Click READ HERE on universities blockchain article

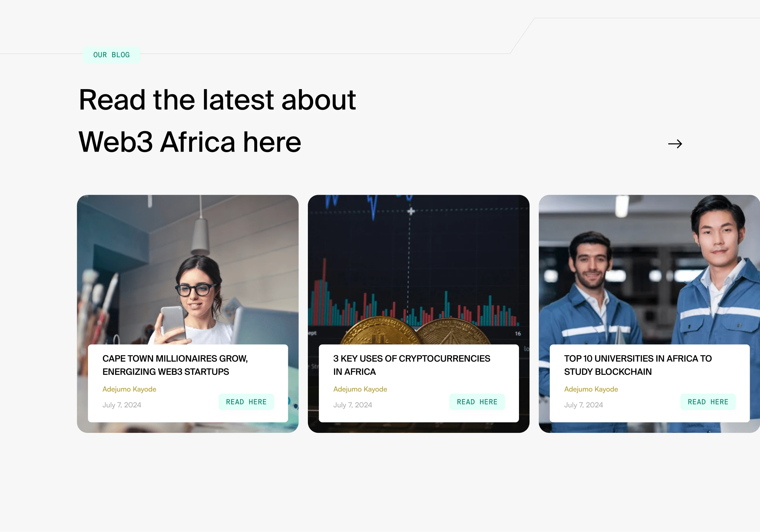click(x=708, y=402)
